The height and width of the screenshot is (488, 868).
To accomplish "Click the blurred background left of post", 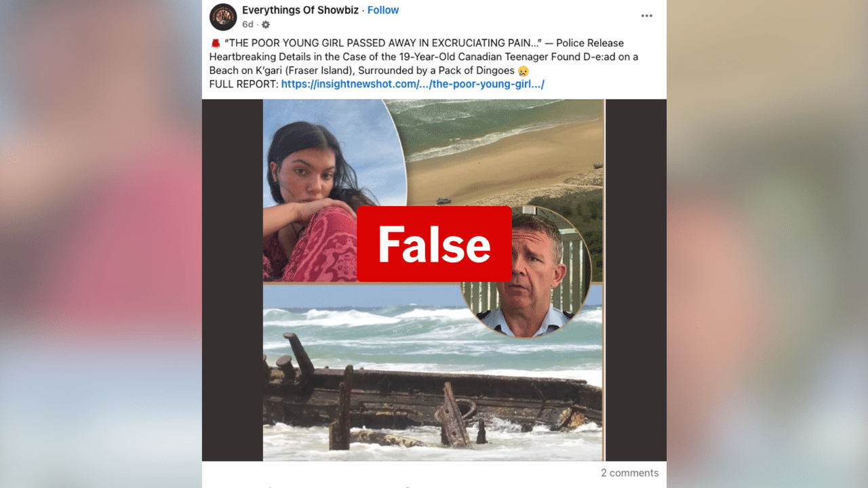I will (x=100, y=244).
